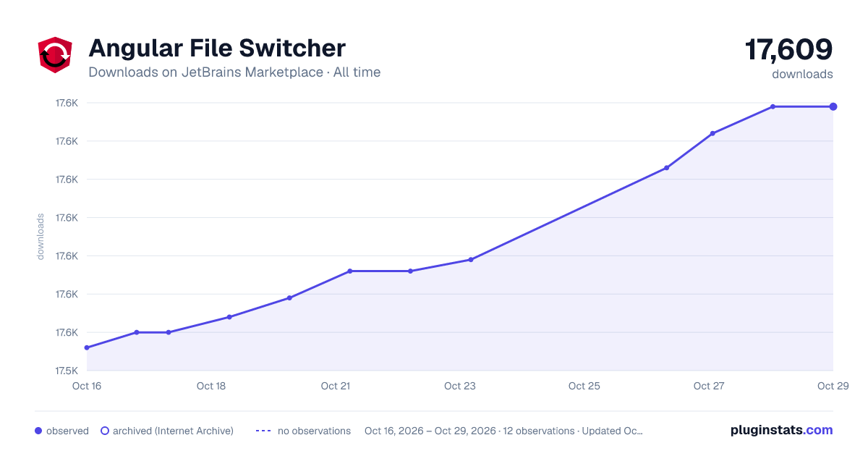Screen dimensions: 868x456
Task: Click the date range and observations summary
Action: pyautogui.click(x=503, y=431)
